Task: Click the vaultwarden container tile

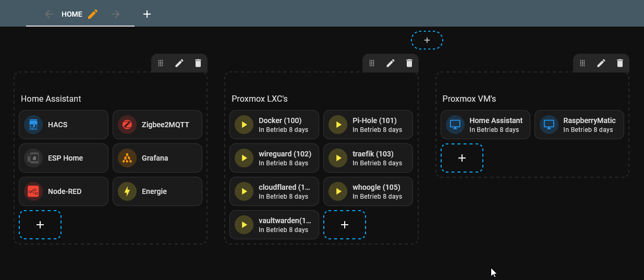Action: 274,225
